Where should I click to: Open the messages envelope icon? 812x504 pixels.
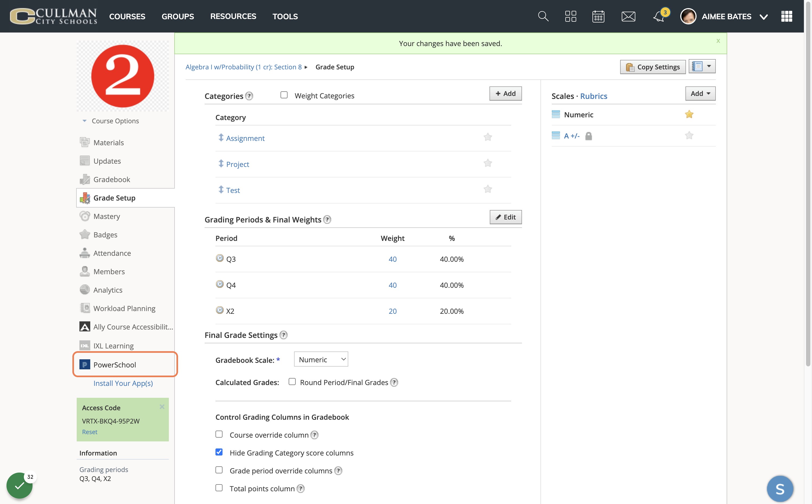tap(628, 16)
